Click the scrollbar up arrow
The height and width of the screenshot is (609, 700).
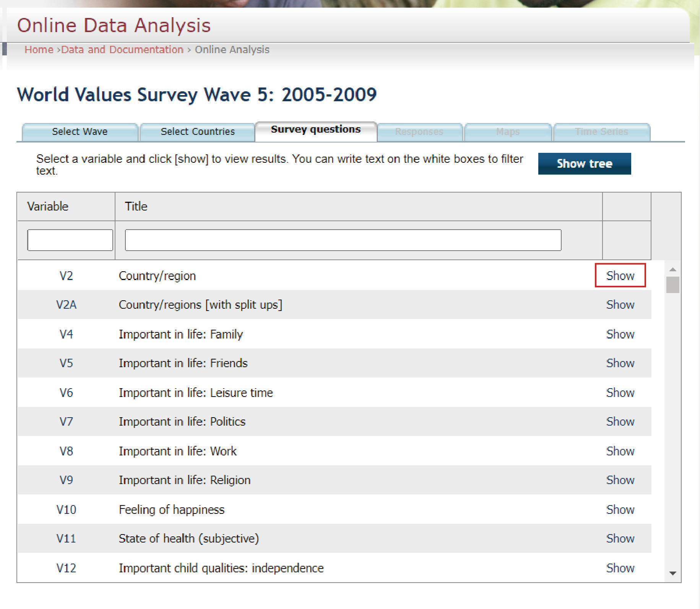(673, 269)
